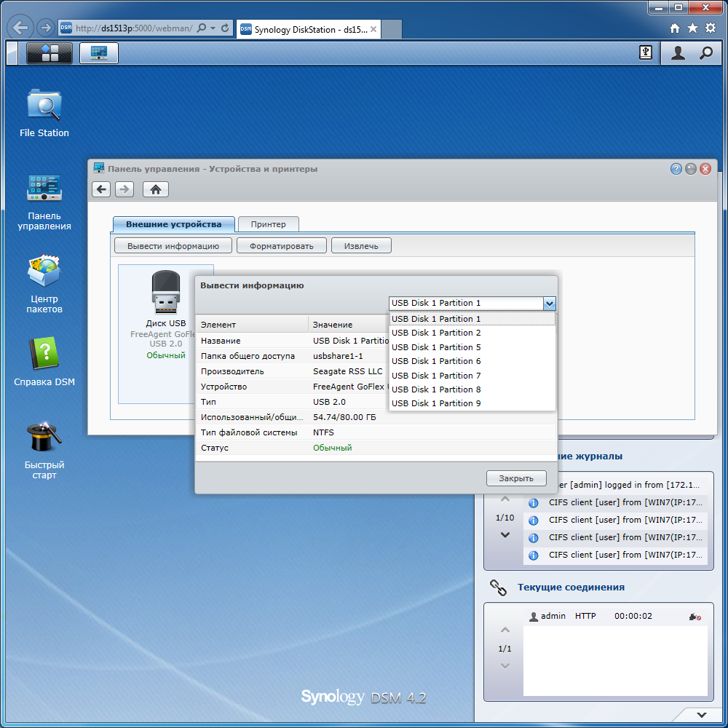Click Закрыть button in dialog
The width and height of the screenshot is (728, 728).
click(x=516, y=478)
